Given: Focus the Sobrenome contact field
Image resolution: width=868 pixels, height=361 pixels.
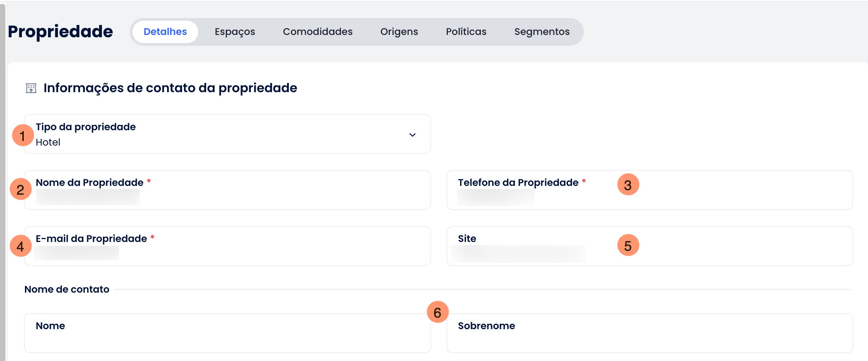Looking at the screenshot, I should tap(649, 333).
